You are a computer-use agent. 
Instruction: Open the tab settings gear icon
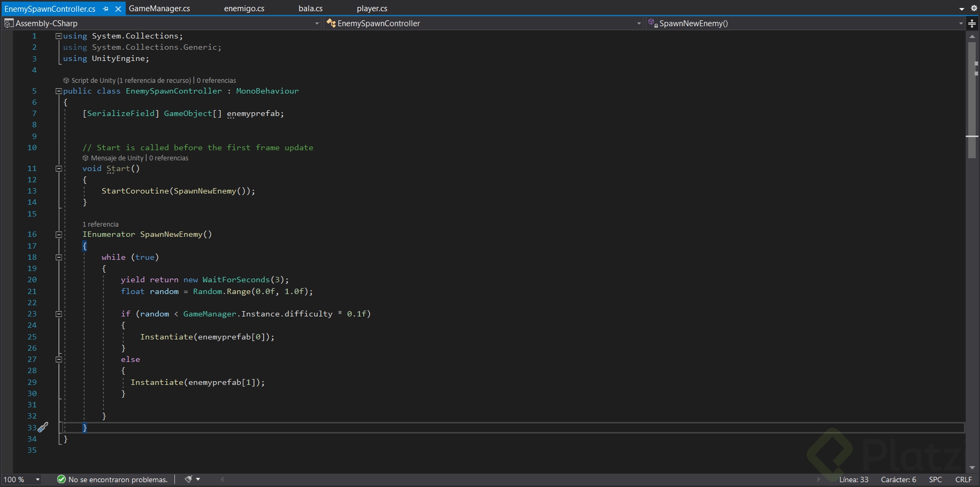click(x=974, y=8)
